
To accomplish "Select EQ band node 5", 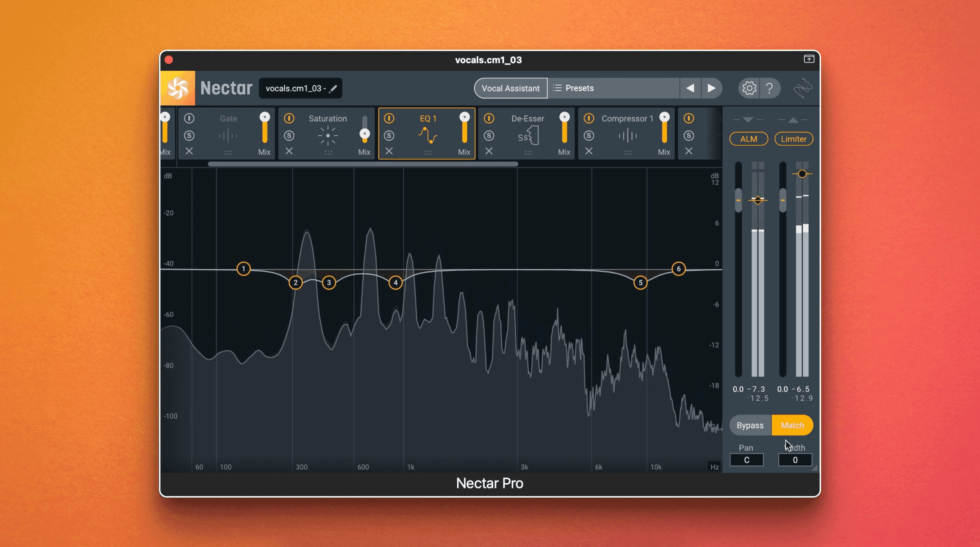I will (x=640, y=283).
